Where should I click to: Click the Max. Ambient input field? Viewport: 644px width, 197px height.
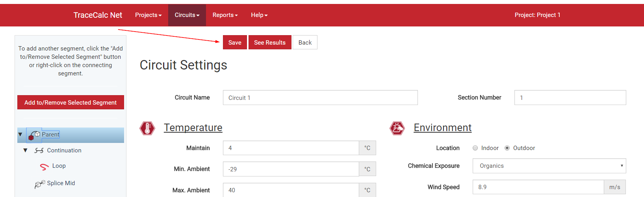click(291, 190)
